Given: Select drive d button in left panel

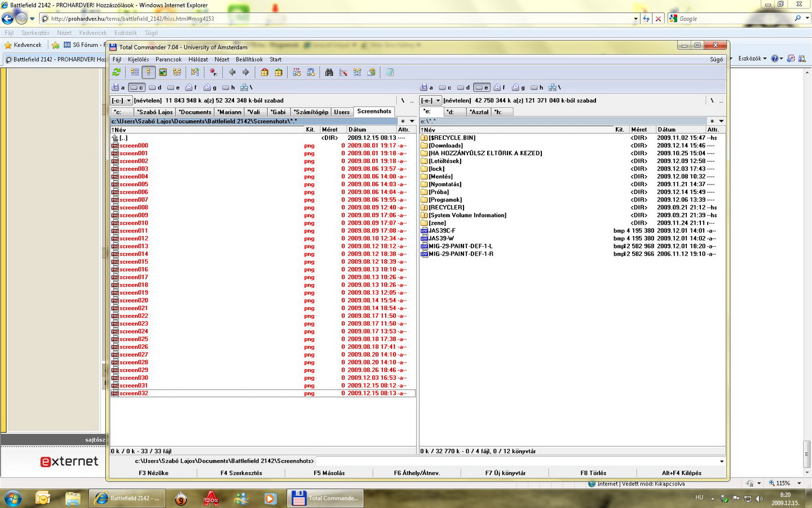Looking at the screenshot, I should click(x=155, y=87).
